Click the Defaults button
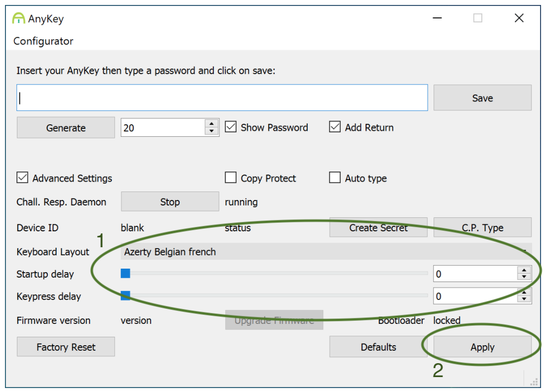Screen dimensions: 546x392 [378, 347]
